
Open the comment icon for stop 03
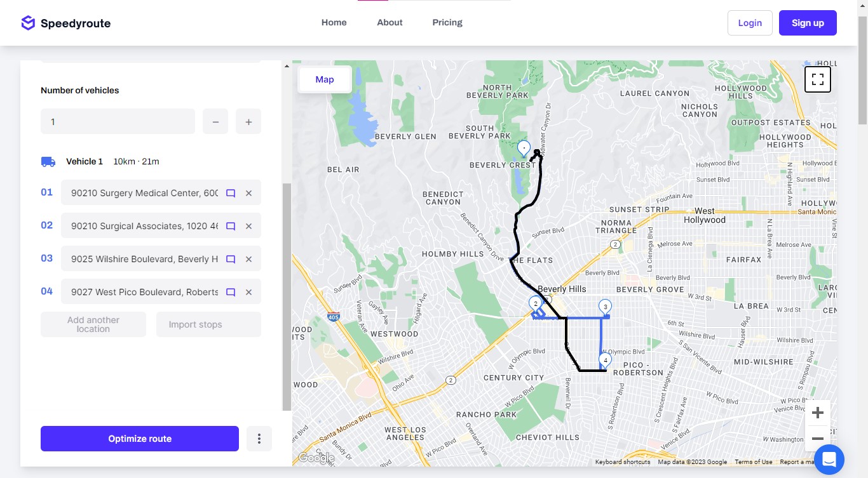(230, 259)
